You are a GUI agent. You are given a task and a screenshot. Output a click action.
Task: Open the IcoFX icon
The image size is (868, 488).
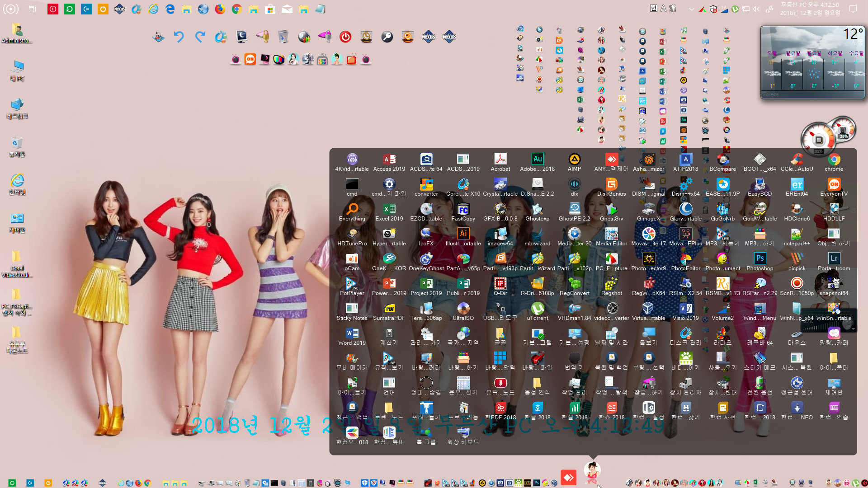(426, 237)
